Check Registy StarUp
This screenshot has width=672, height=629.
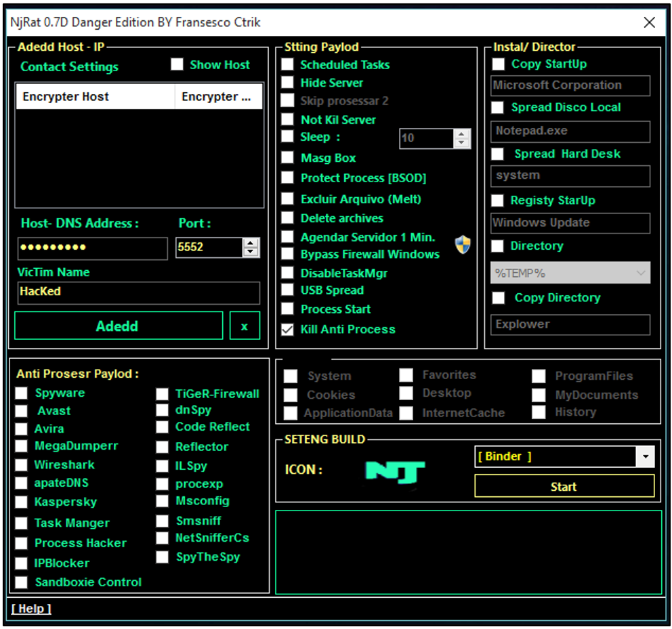coord(498,200)
